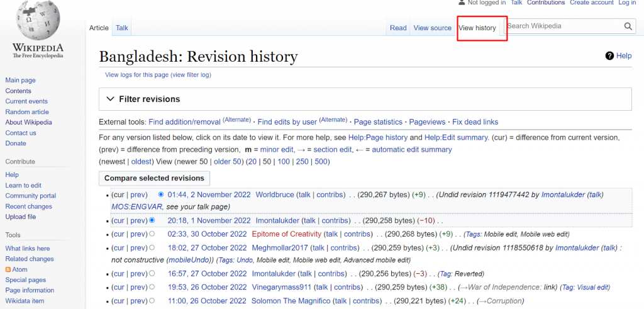Open Recent changes link

[29, 206]
